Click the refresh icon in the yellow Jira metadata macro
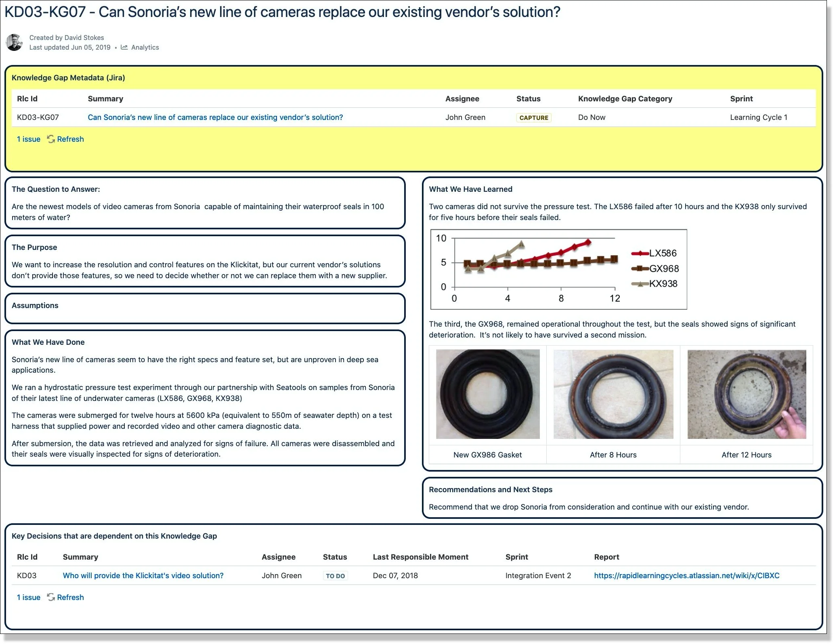Viewport: 837px width, 644px height. pyautogui.click(x=51, y=139)
